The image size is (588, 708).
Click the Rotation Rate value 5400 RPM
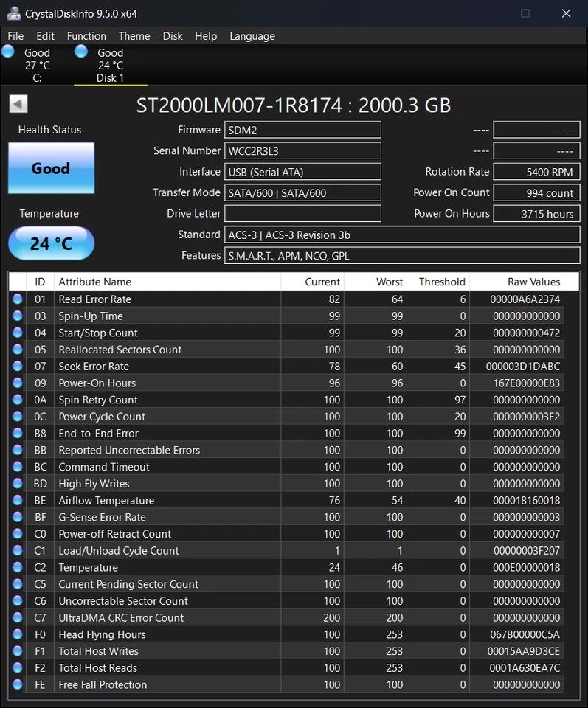coord(536,172)
